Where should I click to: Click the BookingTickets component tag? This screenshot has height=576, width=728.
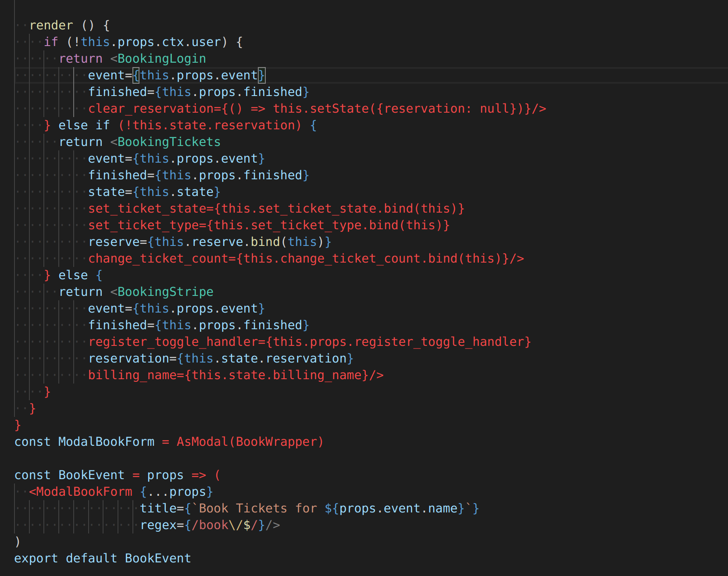[168, 142]
